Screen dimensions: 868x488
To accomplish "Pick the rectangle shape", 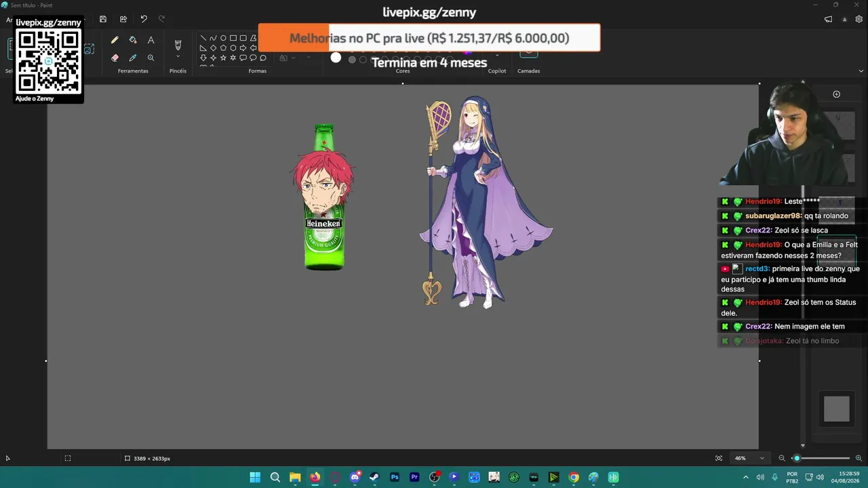I will tap(233, 39).
